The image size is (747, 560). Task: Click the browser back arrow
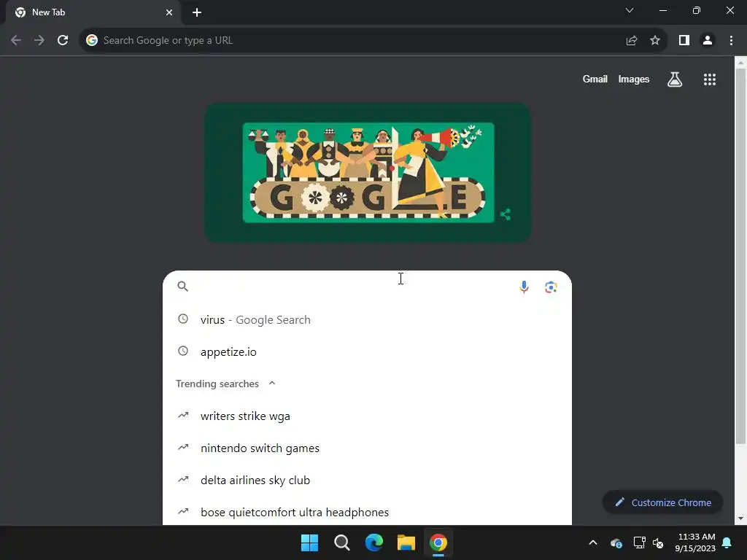[16, 41]
